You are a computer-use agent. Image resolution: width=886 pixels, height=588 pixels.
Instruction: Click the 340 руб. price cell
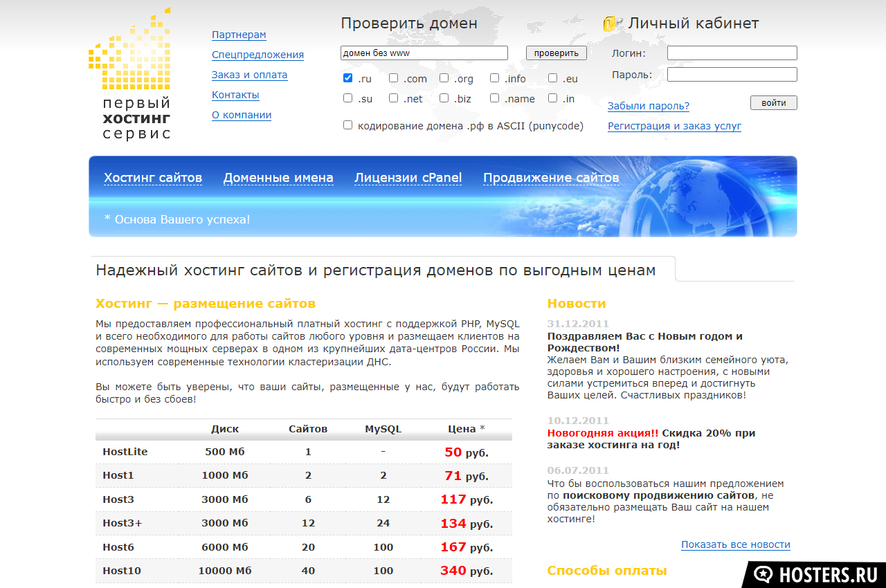467,571
